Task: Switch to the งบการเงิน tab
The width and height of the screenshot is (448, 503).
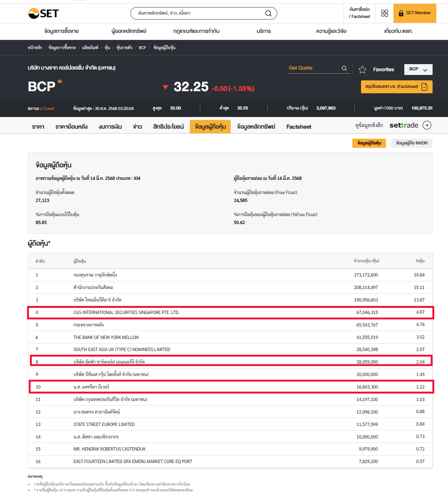Action: (110, 127)
